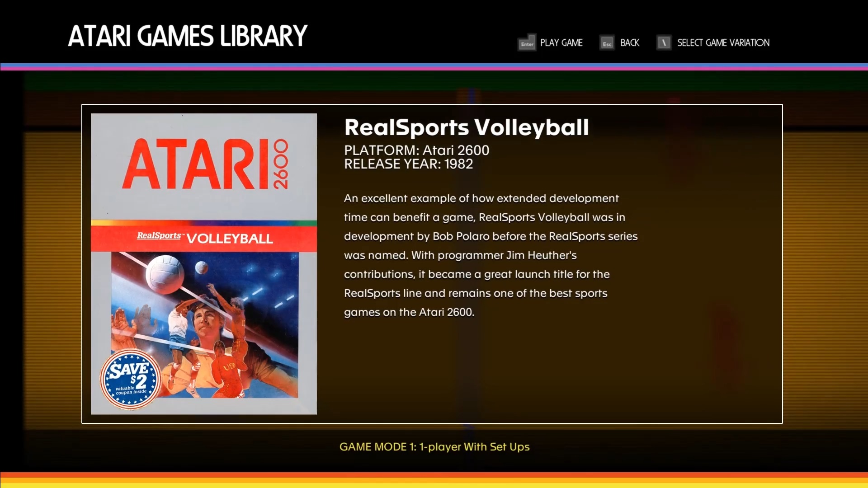Click the RealSports Volleyball title heading
The image size is (868, 488).
tap(467, 127)
